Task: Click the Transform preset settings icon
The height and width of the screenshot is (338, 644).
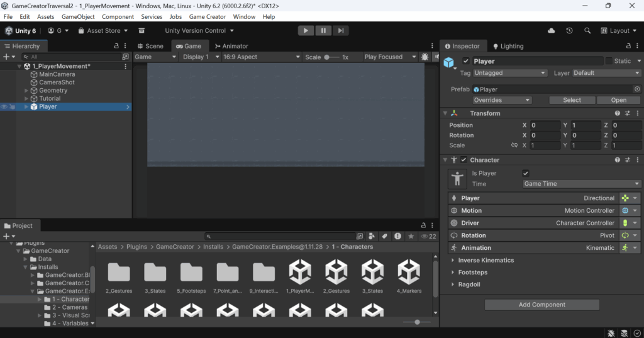Action: [x=628, y=113]
